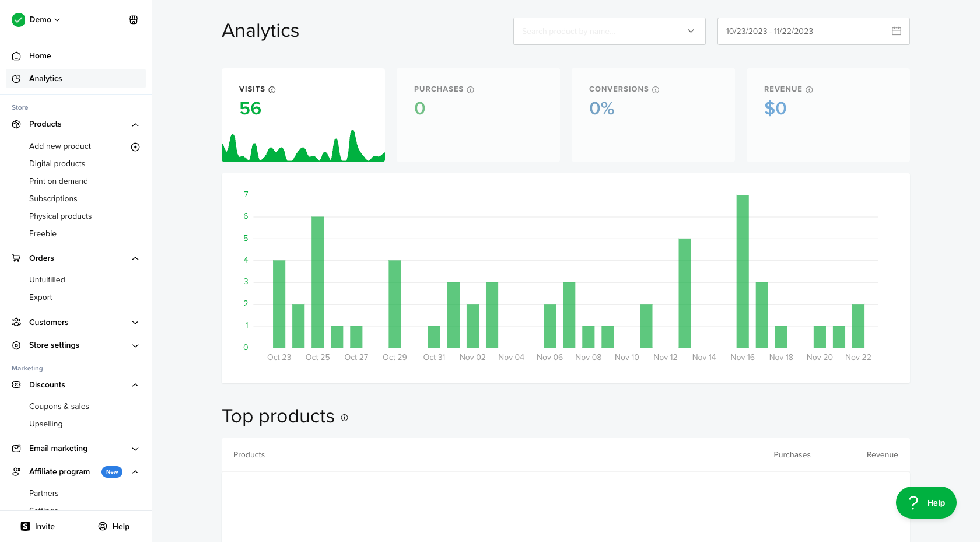Image resolution: width=980 pixels, height=542 pixels.
Task: Click the storefront icon next to Demo
Action: click(x=134, y=20)
